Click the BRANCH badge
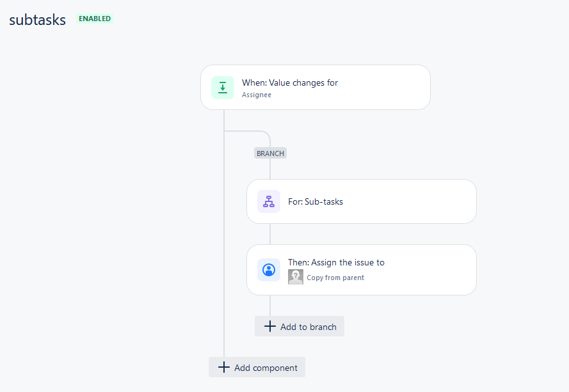 point(270,153)
